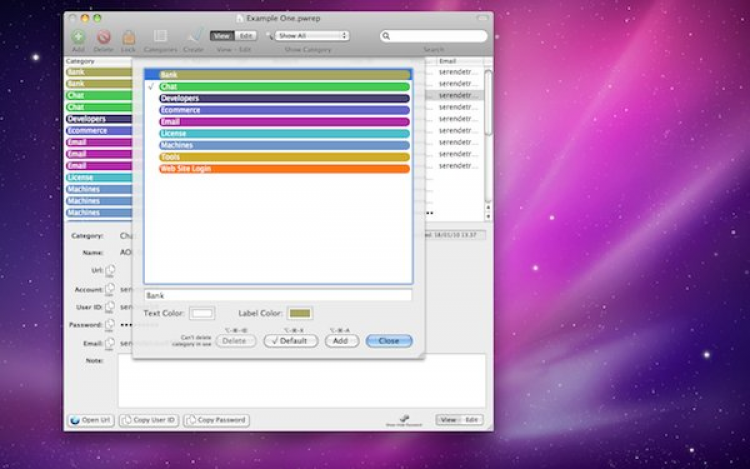The image size is (750, 469).
Task: Select the Web Site Login category
Action: 284,169
